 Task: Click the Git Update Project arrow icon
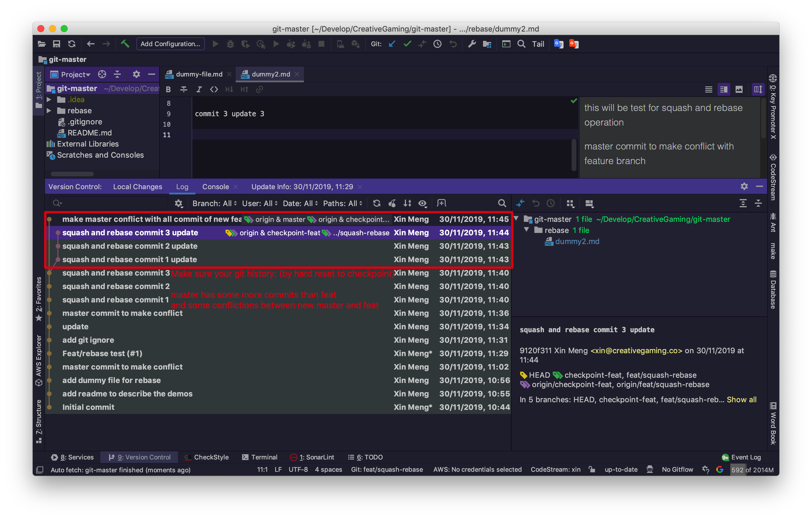tap(391, 44)
